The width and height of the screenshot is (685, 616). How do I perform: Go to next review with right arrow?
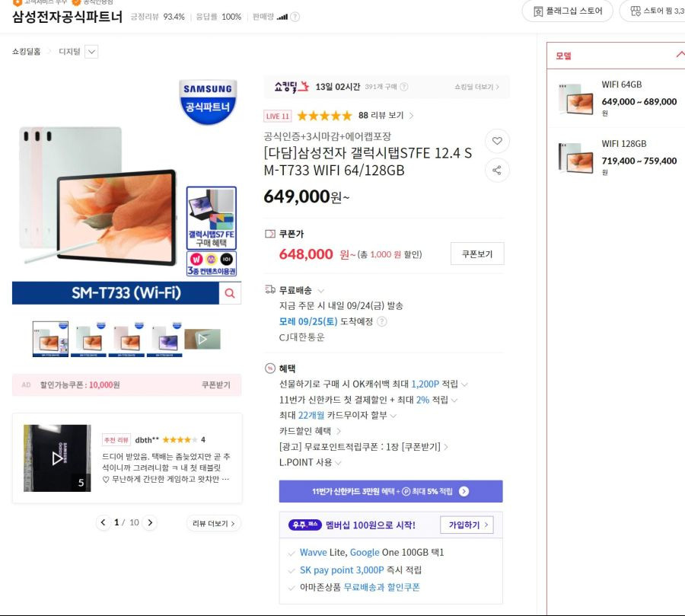(x=150, y=522)
